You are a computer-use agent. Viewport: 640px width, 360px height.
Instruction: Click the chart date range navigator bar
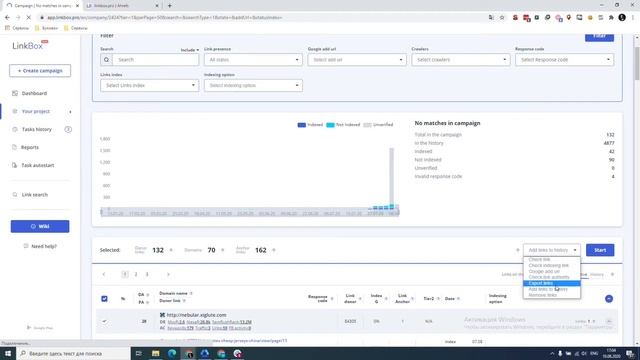tap(250, 212)
